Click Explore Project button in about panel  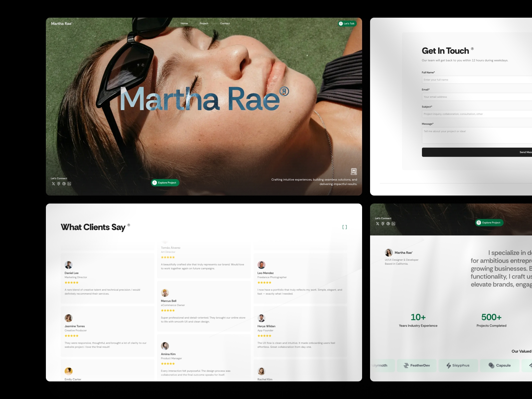tap(489, 222)
